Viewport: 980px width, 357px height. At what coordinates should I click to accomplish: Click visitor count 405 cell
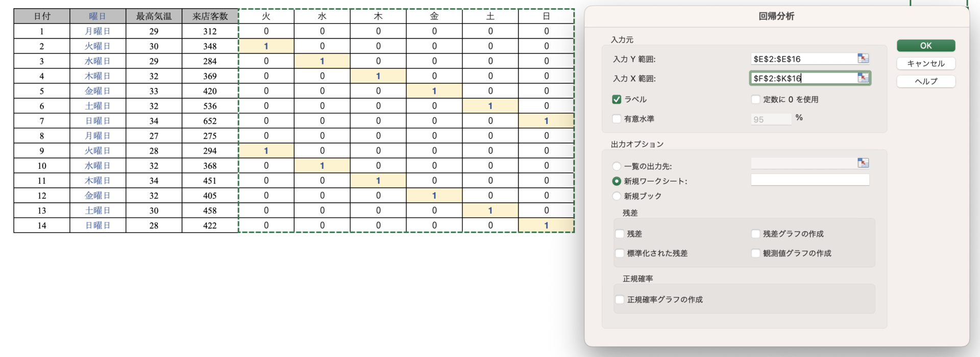point(210,195)
